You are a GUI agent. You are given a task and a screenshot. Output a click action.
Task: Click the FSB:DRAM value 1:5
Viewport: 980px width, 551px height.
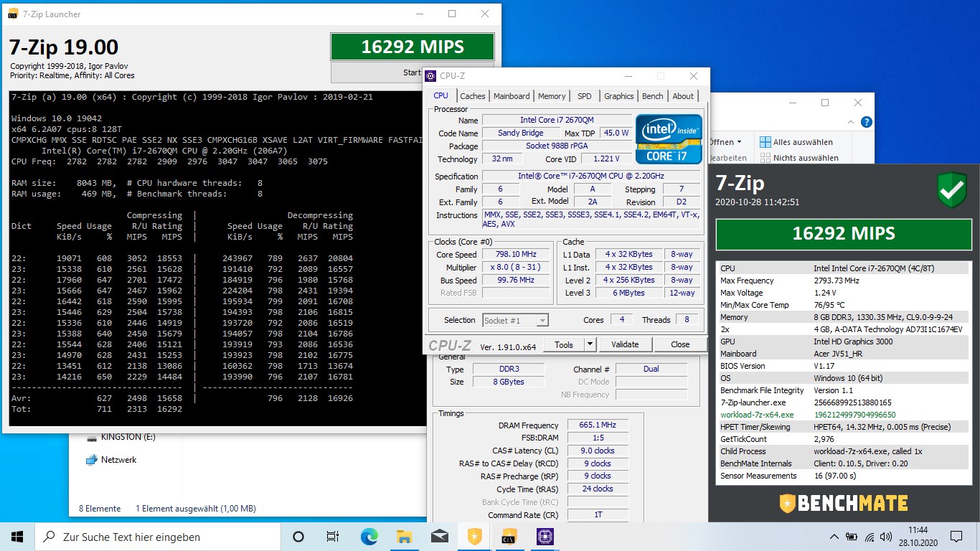pyautogui.click(x=598, y=438)
